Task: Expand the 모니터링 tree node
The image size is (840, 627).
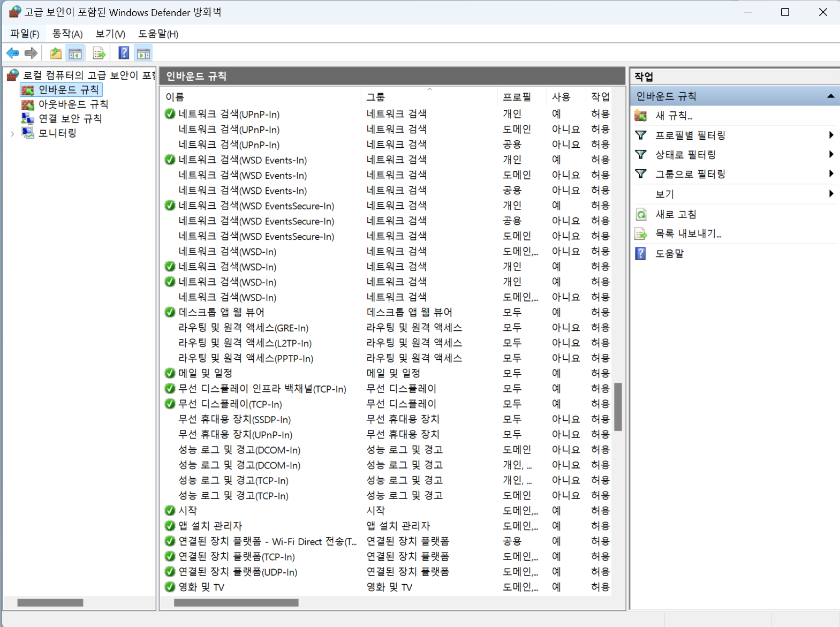Action: click(x=12, y=133)
